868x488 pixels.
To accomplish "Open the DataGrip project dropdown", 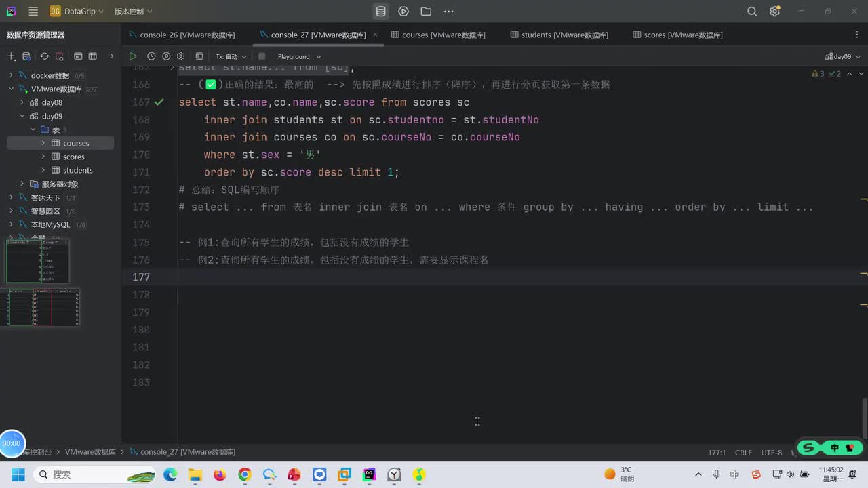I will pos(77,12).
